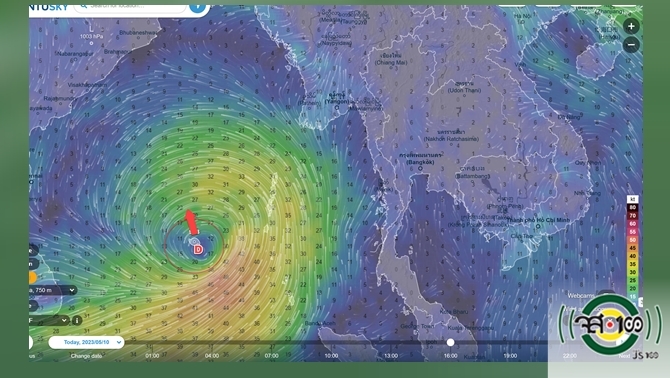Click the red D depression marker
Screen dimensions: 670x378
coord(198,249)
